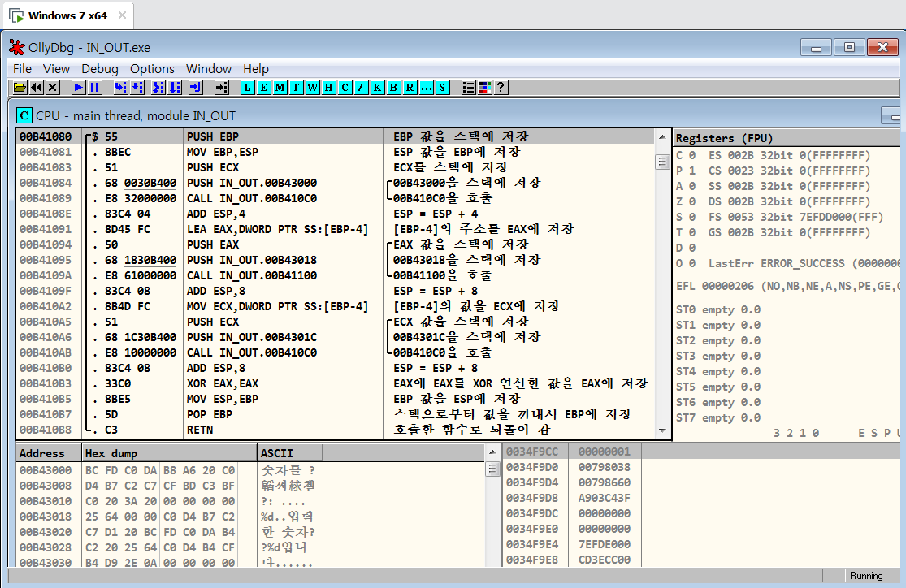Select stack value 7EFDE000
This screenshot has height=588, width=906.
click(605, 544)
